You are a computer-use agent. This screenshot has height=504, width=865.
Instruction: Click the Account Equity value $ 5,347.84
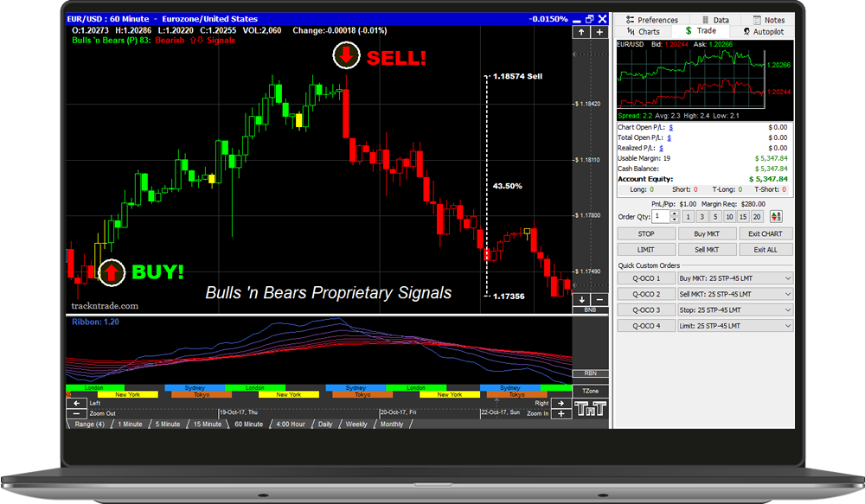(768, 179)
